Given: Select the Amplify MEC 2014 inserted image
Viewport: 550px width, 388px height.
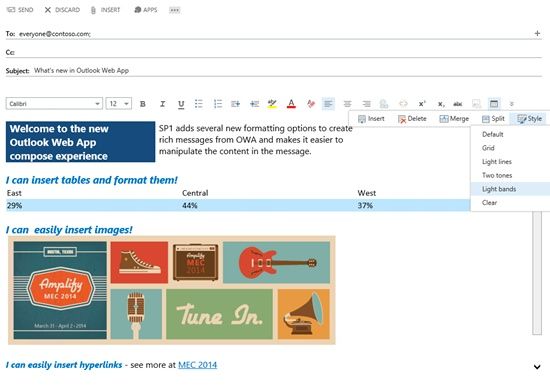Looking at the screenshot, I should 172,290.
